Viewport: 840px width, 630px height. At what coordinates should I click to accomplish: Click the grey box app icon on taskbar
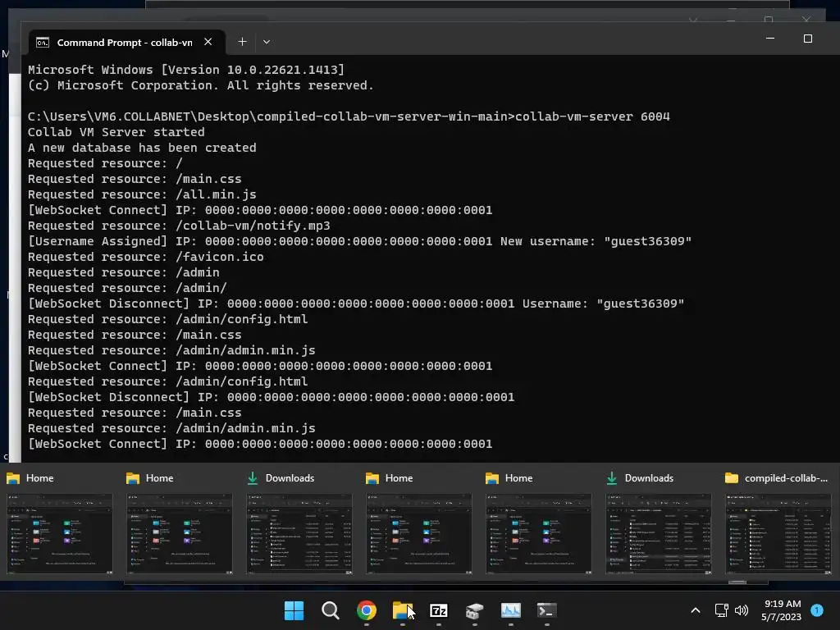click(x=475, y=610)
